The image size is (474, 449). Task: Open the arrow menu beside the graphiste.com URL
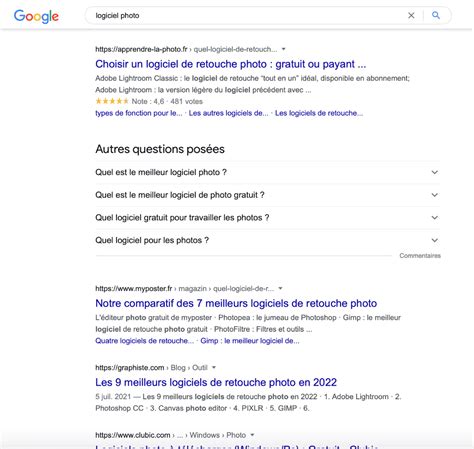coord(214,367)
